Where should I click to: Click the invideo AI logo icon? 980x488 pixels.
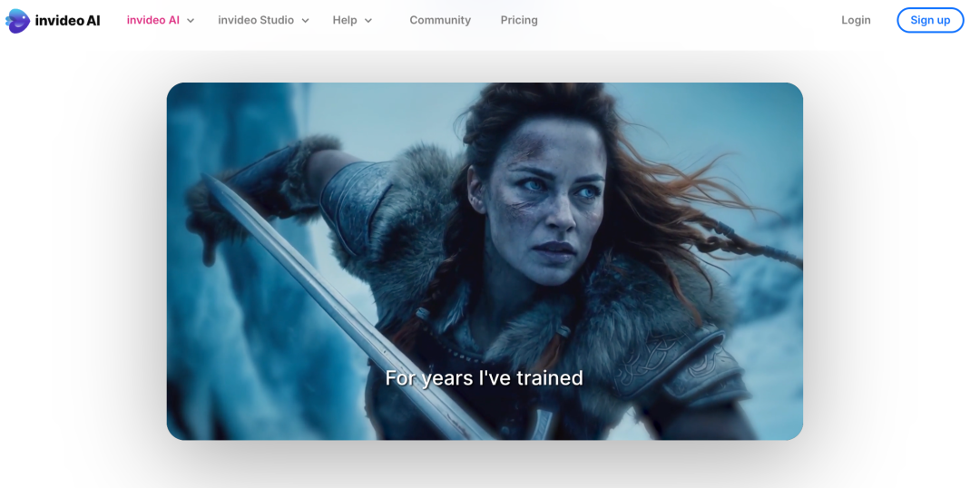point(17,21)
